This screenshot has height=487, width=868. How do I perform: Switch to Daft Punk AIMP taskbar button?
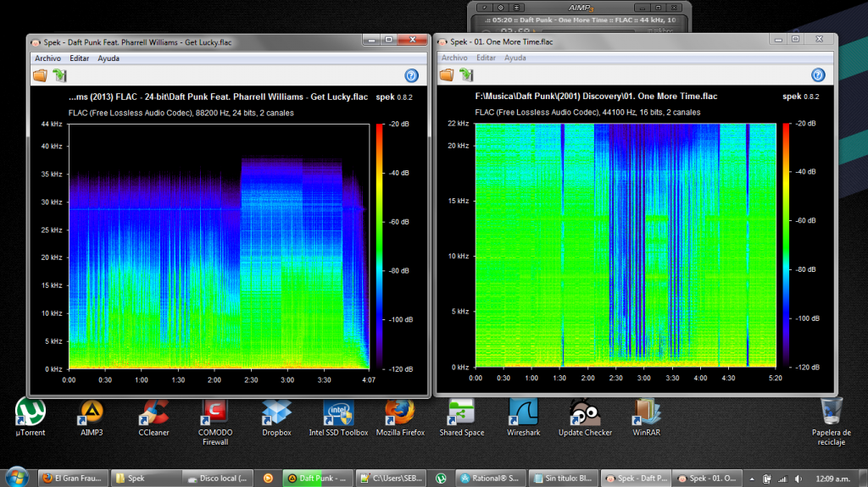[x=318, y=479]
